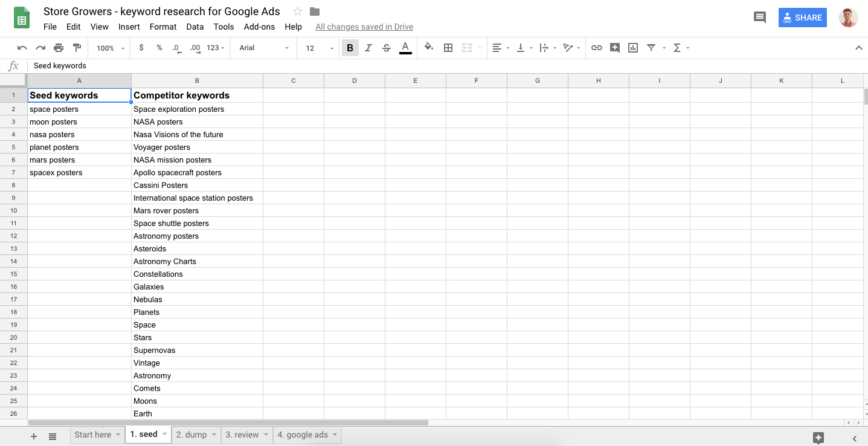Open the Format menu
This screenshot has width=868, height=446.
(163, 27)
